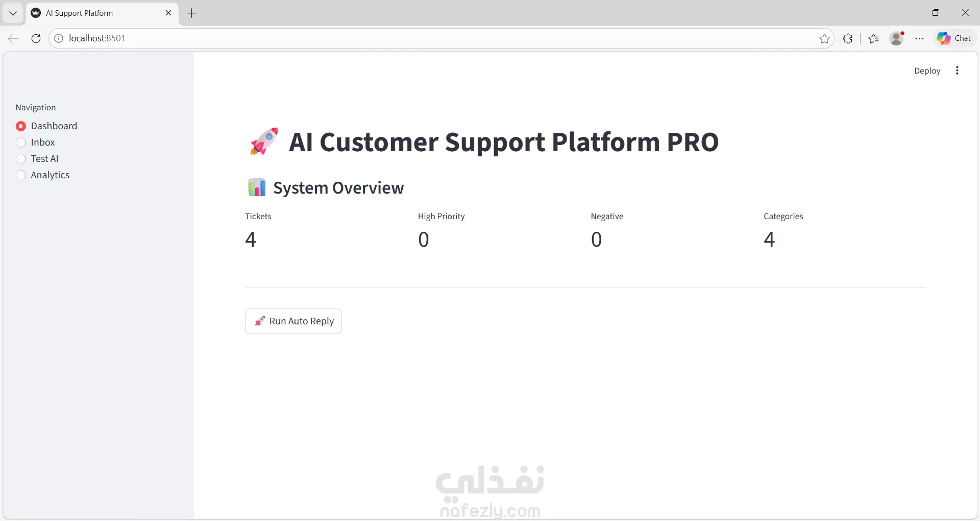Open the favorites list icon
980x521 pixels.
(x=874, y=38)
